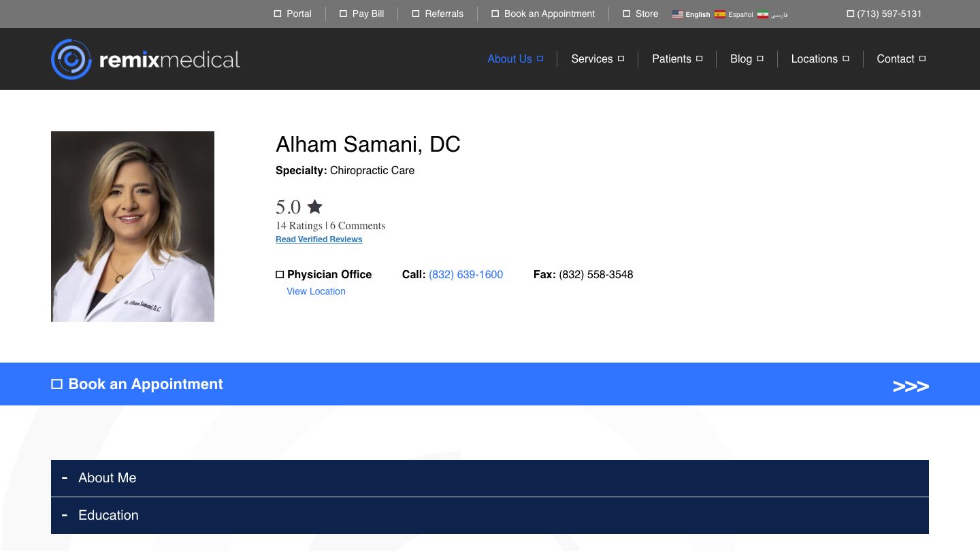Click the calendar icon on Book an Appointment banner
This screenshot has width=980, height=551.
[57, 384]
